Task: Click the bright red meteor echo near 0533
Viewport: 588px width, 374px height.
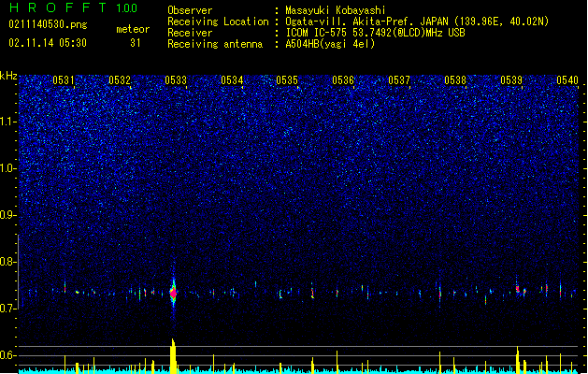Action: pyautogui.click(x=173, y=293)
